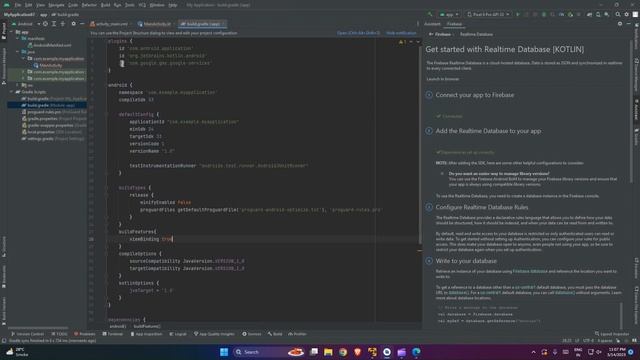
Task: Click the Firebase back arrow breadcrumb
Action: [x=431, y=34]
